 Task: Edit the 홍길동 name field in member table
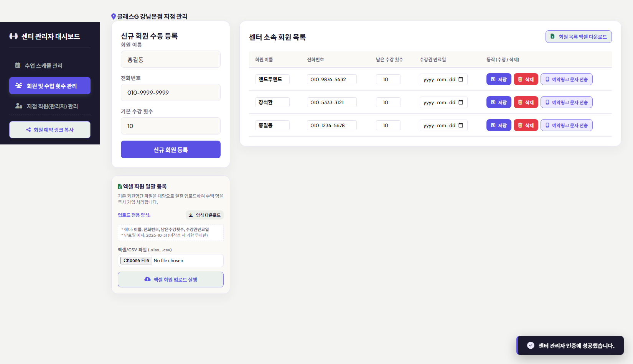pyautogui.click(x=272, y=125)
